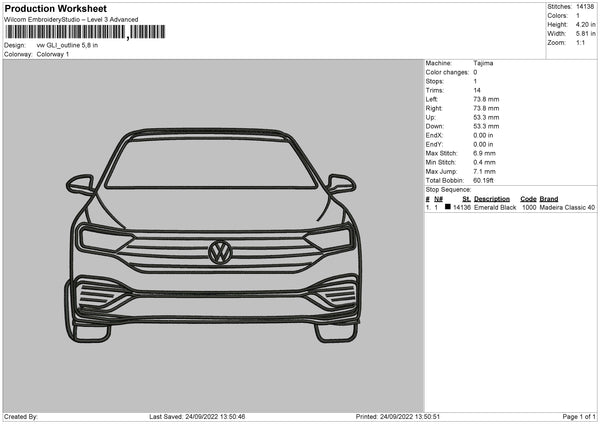
Task: Select the Colorway 1 value
Action: pyautogui.click(x=53, y=54)
